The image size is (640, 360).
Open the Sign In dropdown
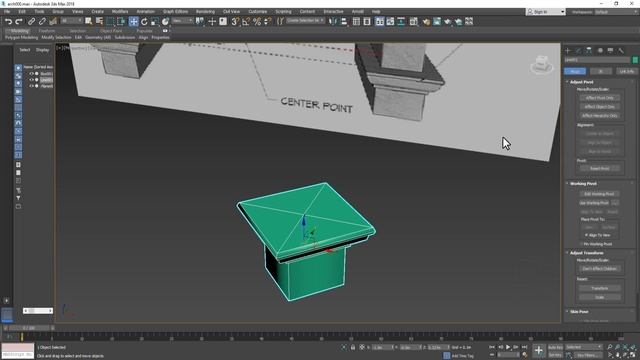tap(546, 12)
